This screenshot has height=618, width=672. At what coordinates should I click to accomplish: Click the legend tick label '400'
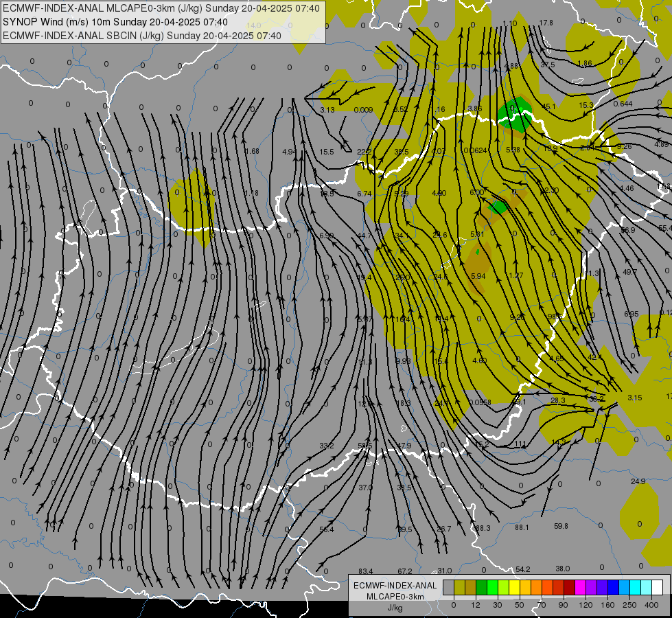click(x=651, y=605)
